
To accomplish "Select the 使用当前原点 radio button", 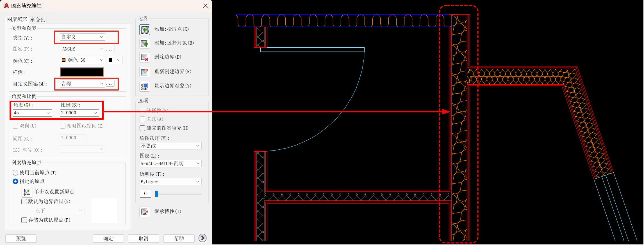I will tap(15, 173).
